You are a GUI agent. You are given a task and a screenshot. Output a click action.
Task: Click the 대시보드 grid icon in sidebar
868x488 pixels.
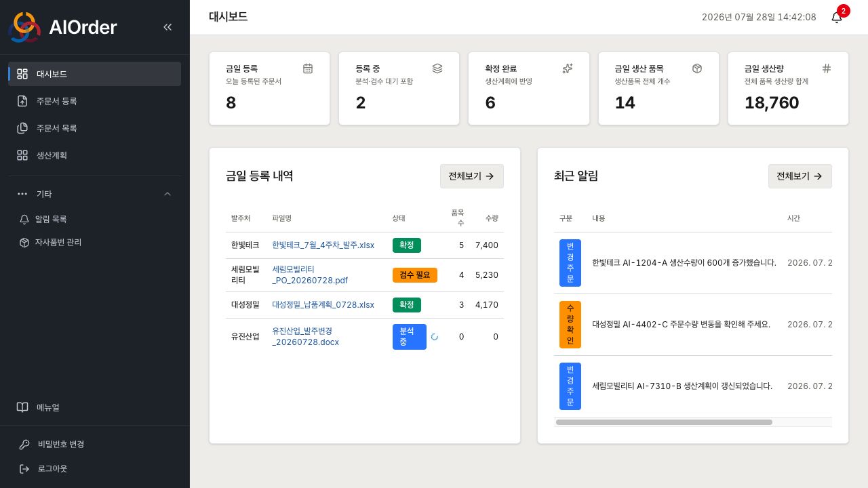pos(22,74)
